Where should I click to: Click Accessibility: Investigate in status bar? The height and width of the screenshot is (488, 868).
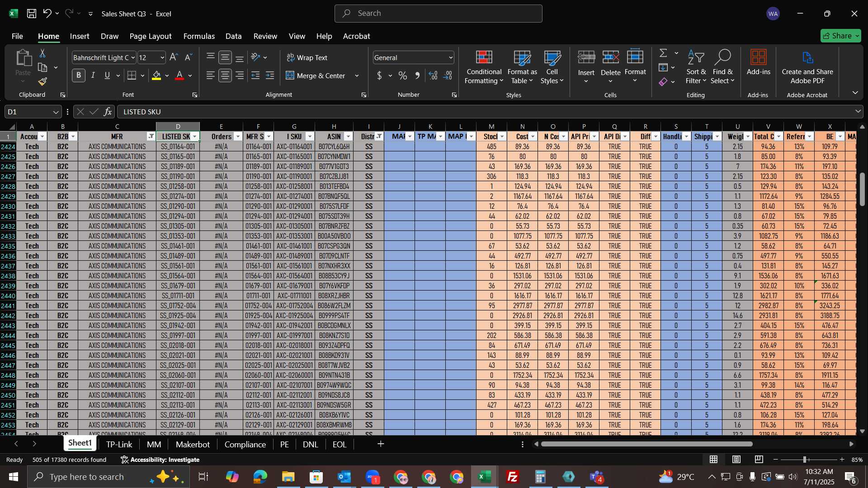160,460
